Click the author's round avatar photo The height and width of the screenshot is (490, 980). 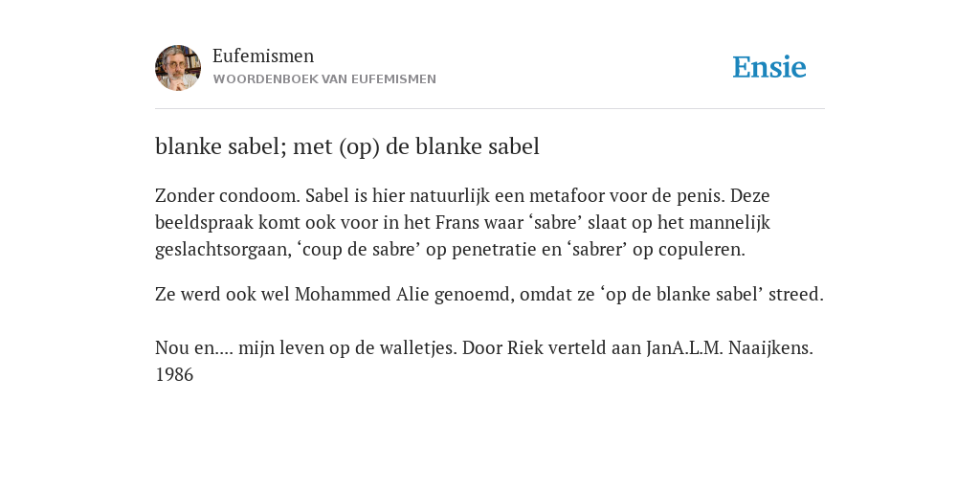point(178,68)
